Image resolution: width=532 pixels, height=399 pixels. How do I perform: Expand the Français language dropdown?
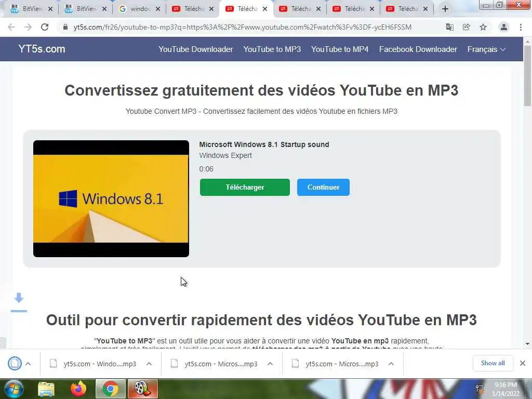(486, 49)
